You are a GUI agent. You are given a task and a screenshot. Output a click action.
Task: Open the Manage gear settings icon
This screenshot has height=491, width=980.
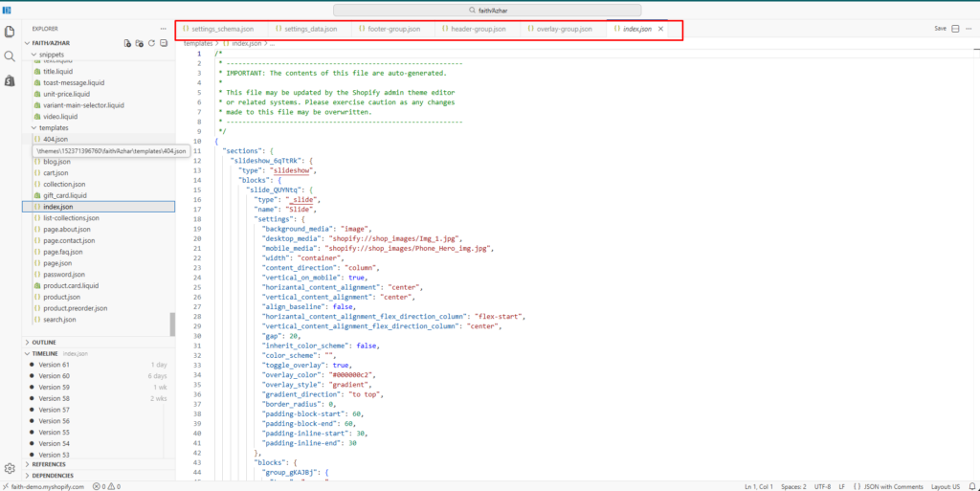pos(10,468)
